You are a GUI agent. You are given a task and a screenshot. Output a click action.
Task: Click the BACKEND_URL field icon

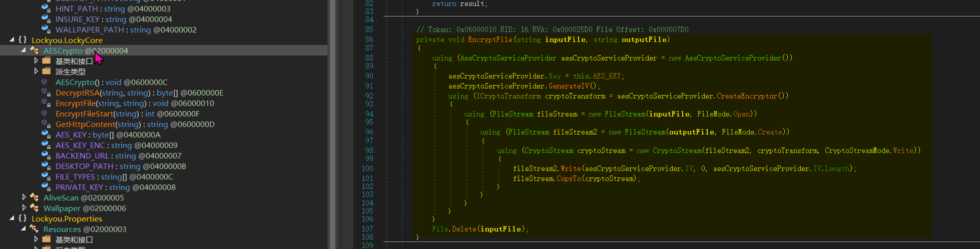point(46,155)
